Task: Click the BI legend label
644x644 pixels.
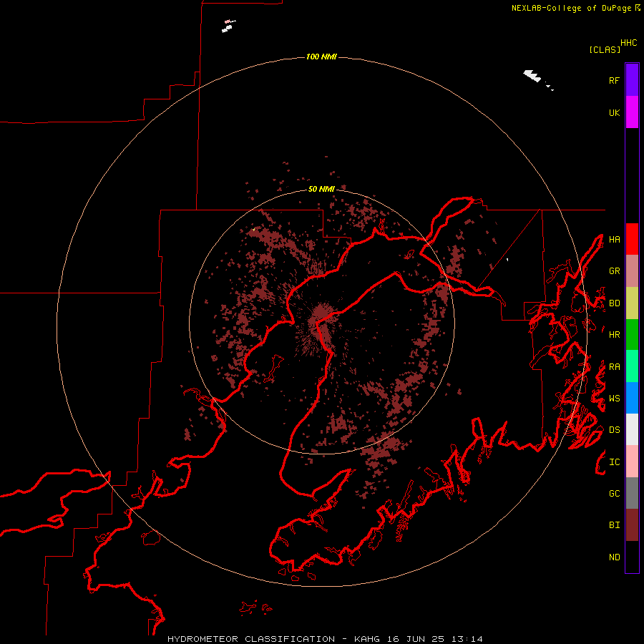Action: [614, 525]
